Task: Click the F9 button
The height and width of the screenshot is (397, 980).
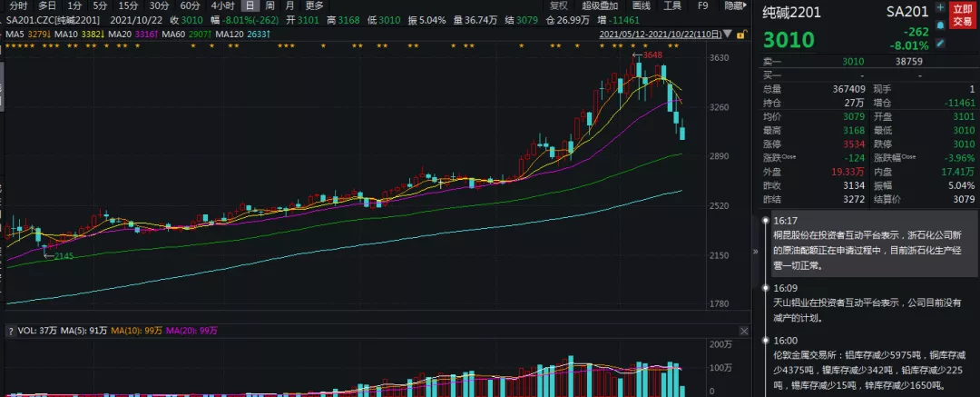Action: coord(702,6)
